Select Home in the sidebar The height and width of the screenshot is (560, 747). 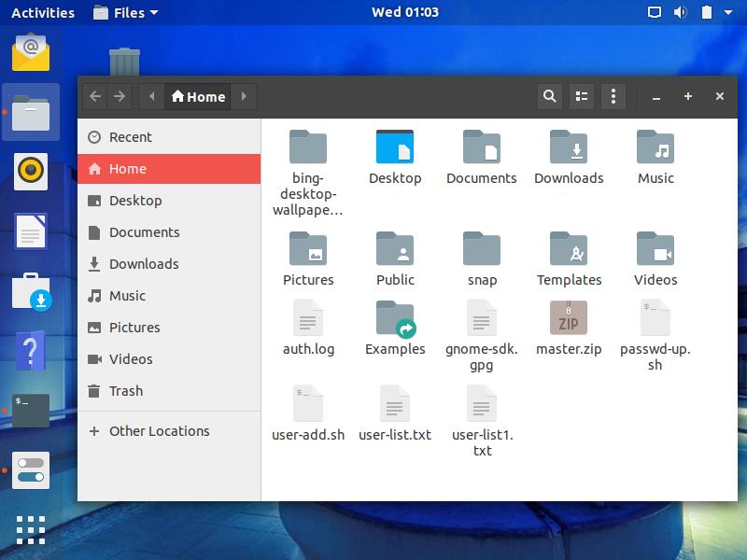pos(169,169)
